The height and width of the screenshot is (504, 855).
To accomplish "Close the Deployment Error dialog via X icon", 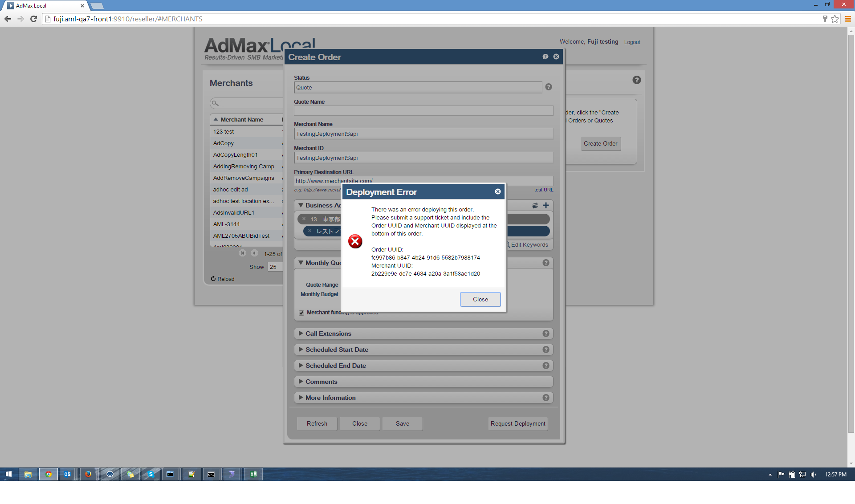I will click(x=498, y=191).
